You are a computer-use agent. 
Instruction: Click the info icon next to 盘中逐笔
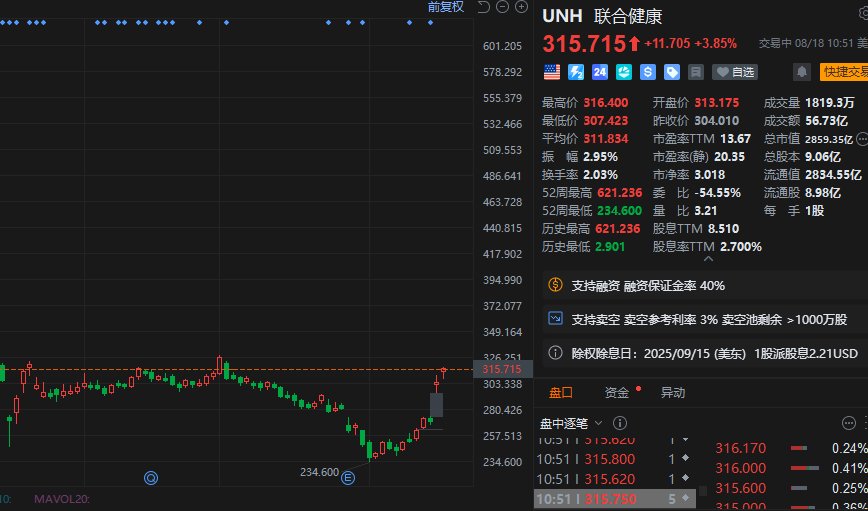point(620,424)
